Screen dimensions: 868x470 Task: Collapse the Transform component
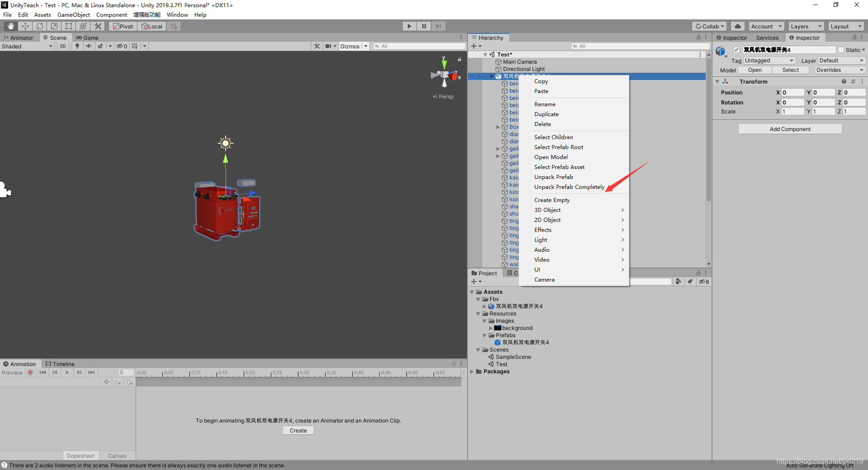coord(717,82)
